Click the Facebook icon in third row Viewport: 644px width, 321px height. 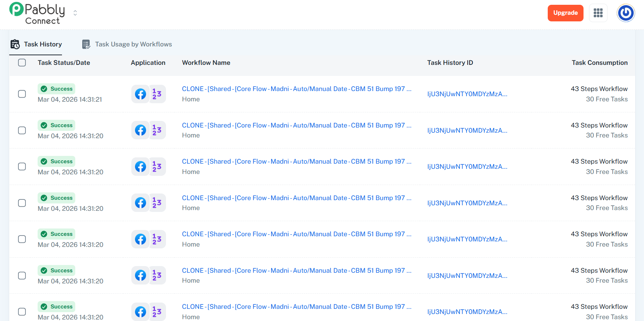140,167
